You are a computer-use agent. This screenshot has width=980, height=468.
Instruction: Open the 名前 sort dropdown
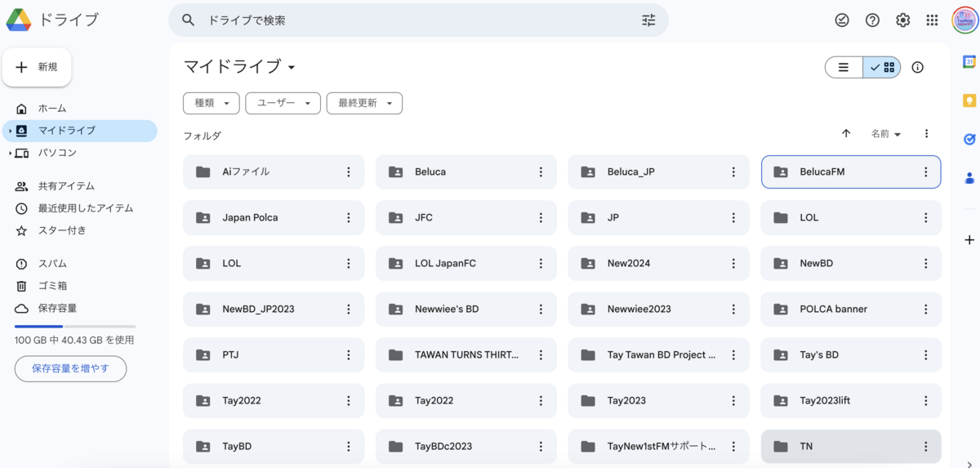coord(886,134)
